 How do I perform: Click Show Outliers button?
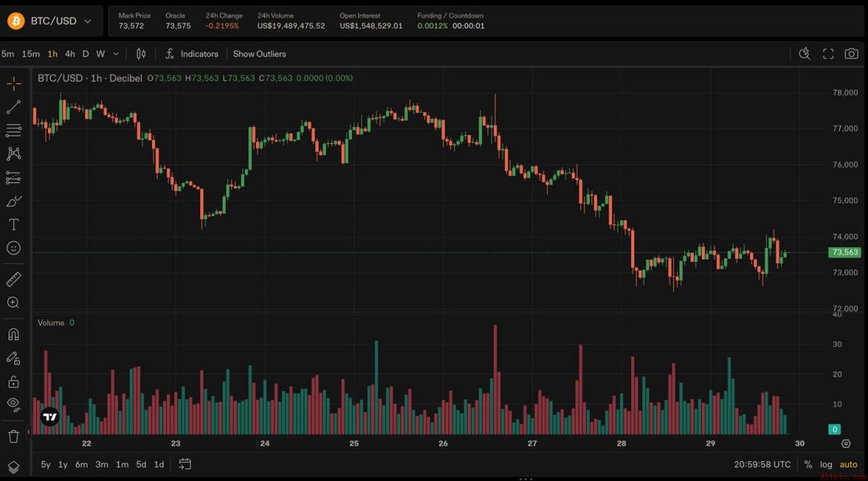click(259, 54)
